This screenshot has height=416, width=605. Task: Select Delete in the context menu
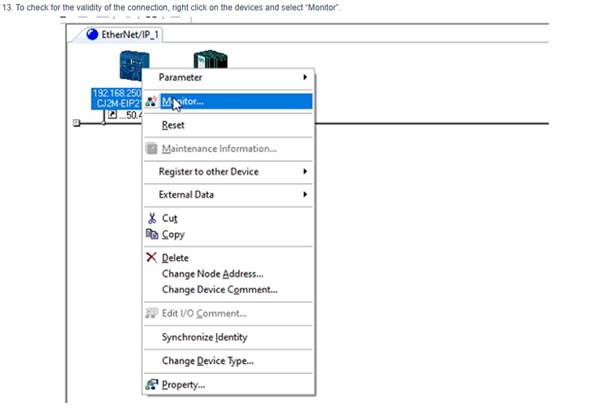tap(228, 258)
